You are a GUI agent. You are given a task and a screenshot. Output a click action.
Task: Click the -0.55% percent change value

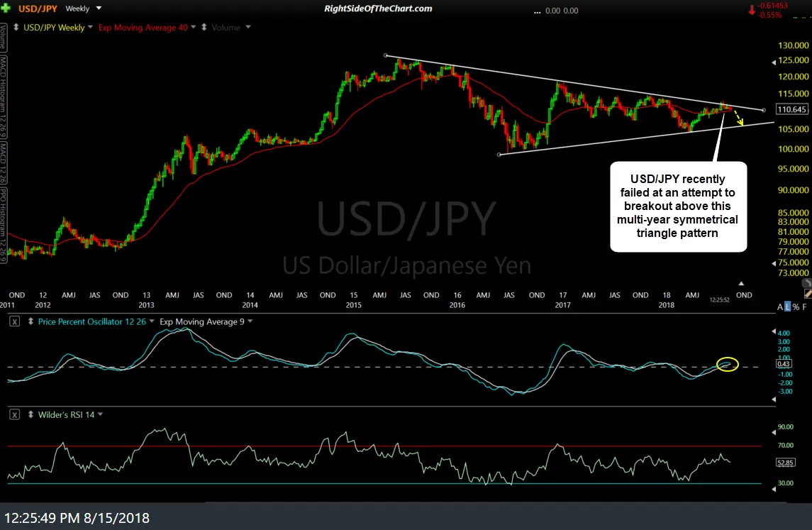point(769,16)
